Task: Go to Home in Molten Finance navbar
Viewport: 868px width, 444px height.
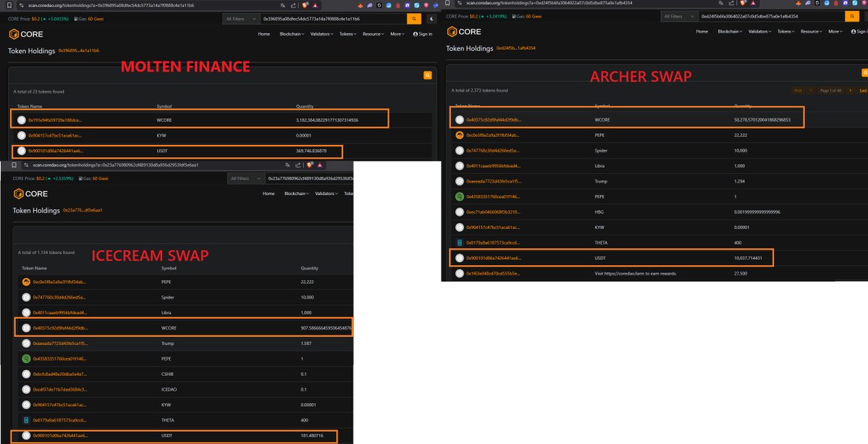Action: 264,34
